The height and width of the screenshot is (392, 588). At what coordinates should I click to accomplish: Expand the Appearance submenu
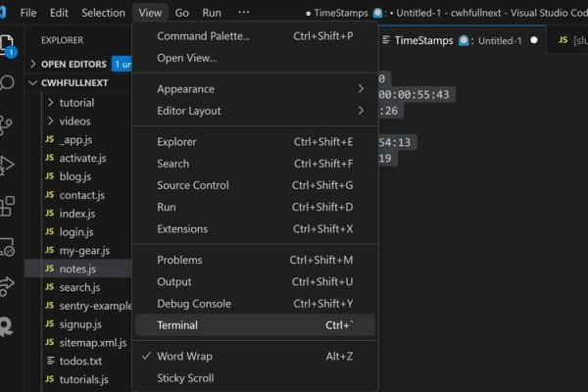point(255,89)
